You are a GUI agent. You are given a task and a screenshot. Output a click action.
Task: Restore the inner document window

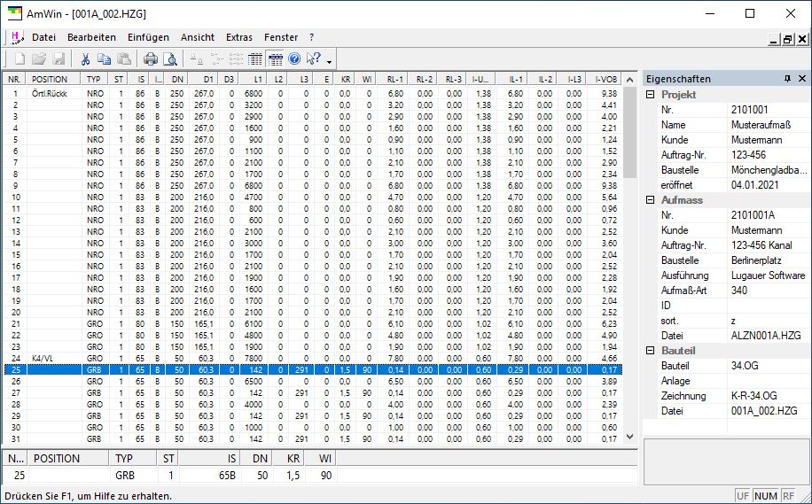(788, 39)
